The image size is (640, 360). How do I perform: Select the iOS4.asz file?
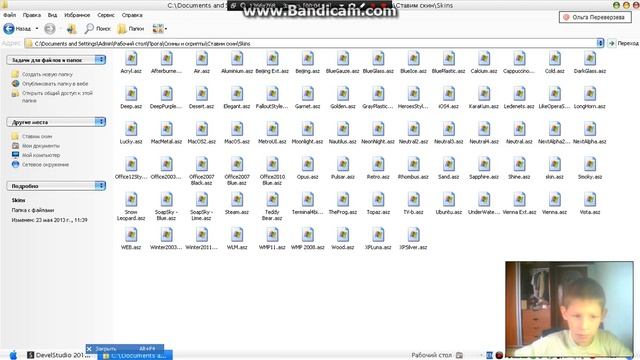(449, 98)
